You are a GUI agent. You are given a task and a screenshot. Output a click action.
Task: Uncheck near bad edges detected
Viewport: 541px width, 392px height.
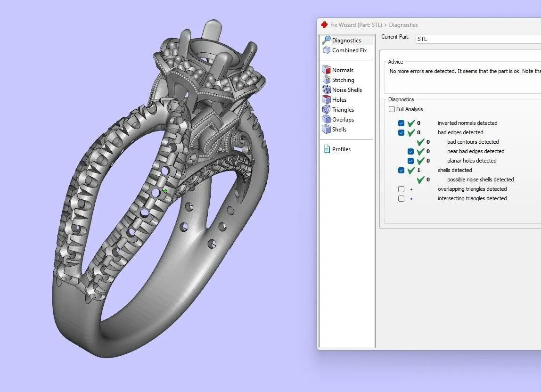click(x=410, y=152)
